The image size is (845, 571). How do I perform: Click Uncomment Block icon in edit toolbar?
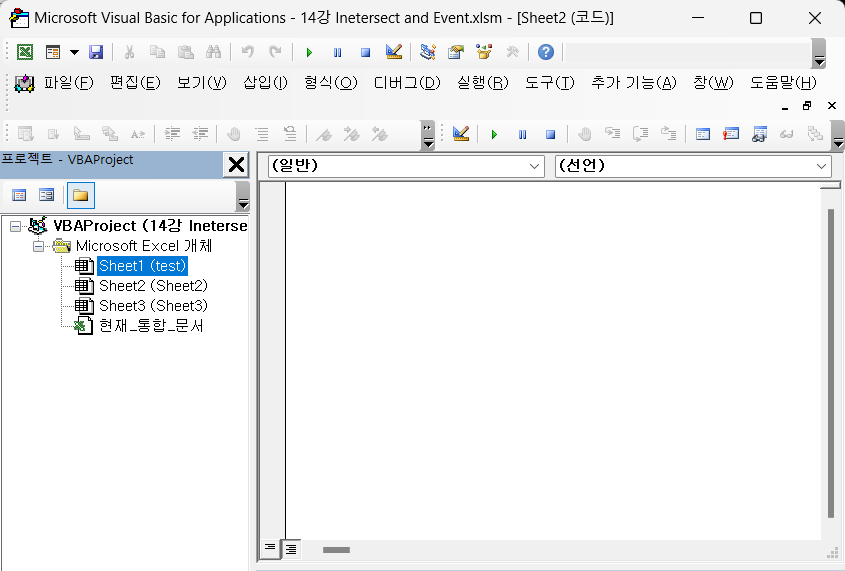click(290, 134)
